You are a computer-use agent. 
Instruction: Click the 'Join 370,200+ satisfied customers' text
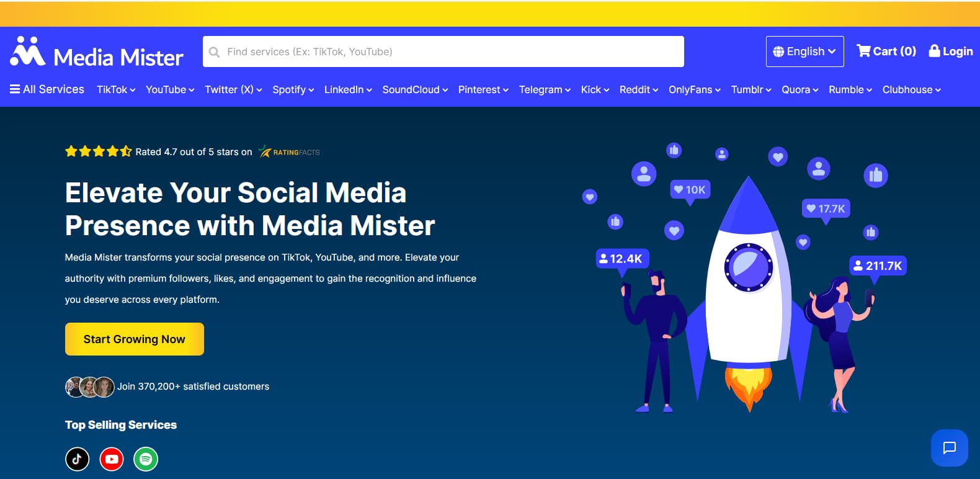click(194, 387)
